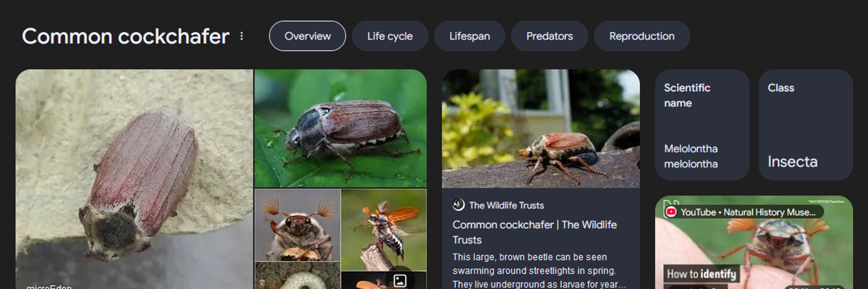Open the Reproduction tab
The height and width of the screenshot is (289, 868).
tap(641, 36)
